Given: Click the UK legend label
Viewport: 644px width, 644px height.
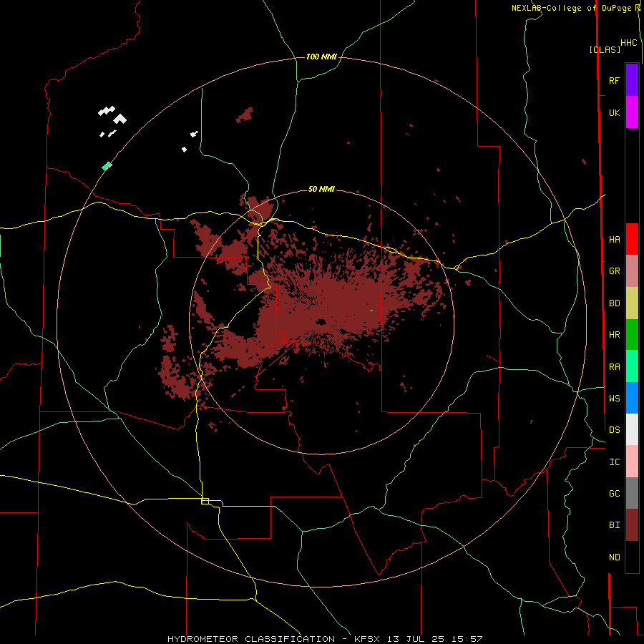Looking at the screenshot, I should (x=614, y=112).
